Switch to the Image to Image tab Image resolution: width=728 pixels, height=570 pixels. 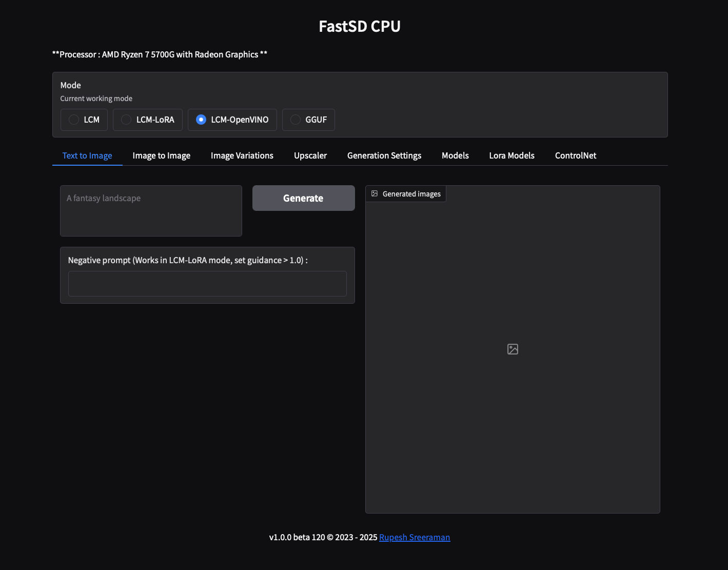tap(161, 155)
